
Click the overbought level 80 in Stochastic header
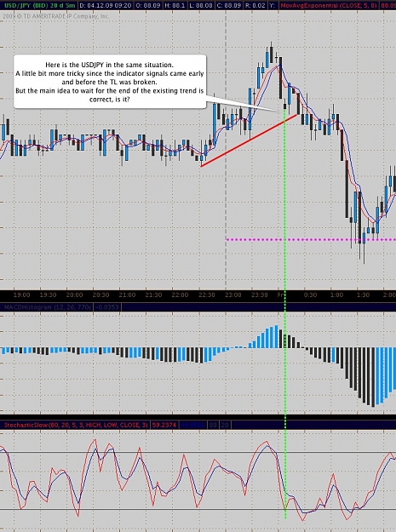pyautogui.click(x=213, y=425)
